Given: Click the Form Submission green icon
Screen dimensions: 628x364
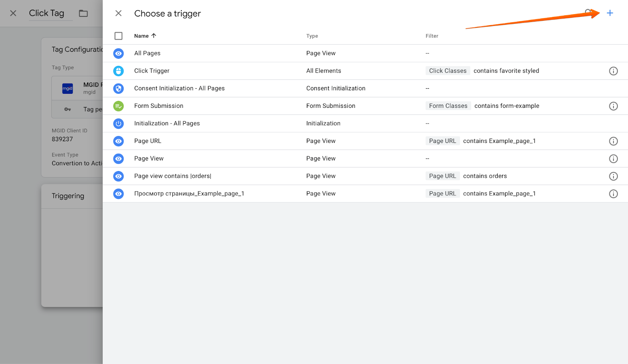Looking at the screenshot, I should pos(118,106).
